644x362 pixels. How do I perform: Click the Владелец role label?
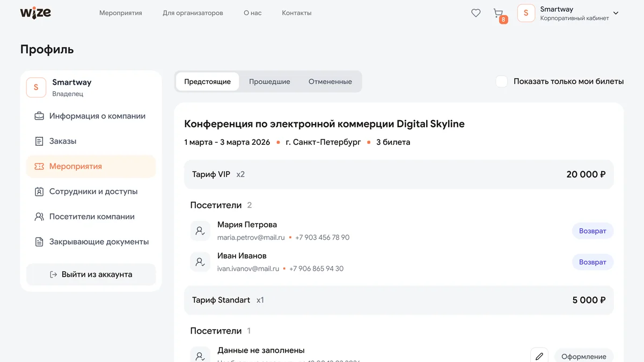(x=68, y=94)
